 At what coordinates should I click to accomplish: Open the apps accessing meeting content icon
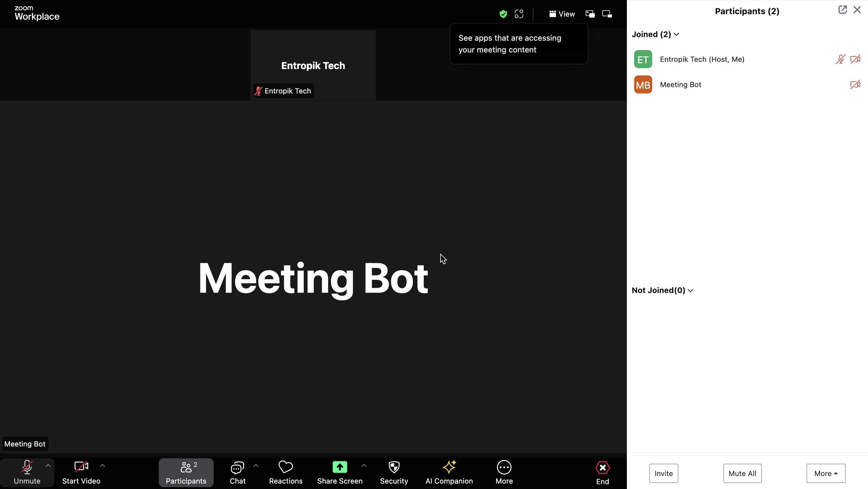(x=519, y=14)
